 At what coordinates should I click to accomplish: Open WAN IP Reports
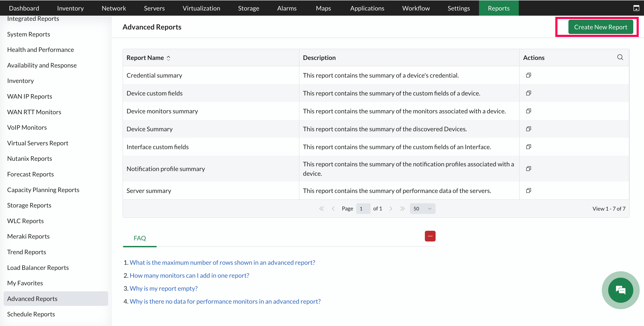coord(30,97)
